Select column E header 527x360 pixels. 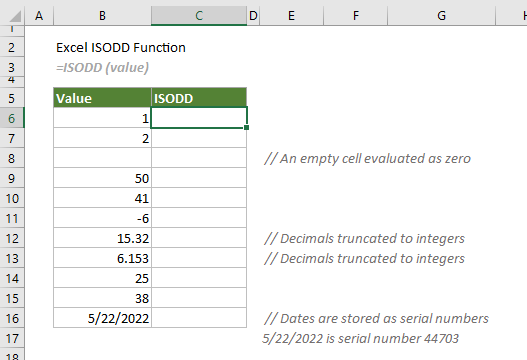[291, 15]
